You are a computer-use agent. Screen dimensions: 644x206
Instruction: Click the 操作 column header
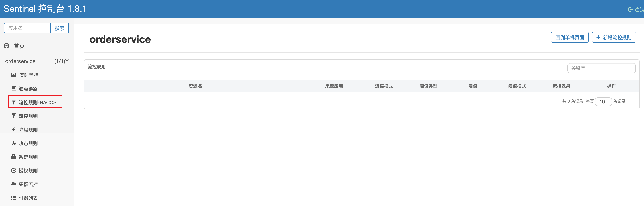(x=611, y=86)
